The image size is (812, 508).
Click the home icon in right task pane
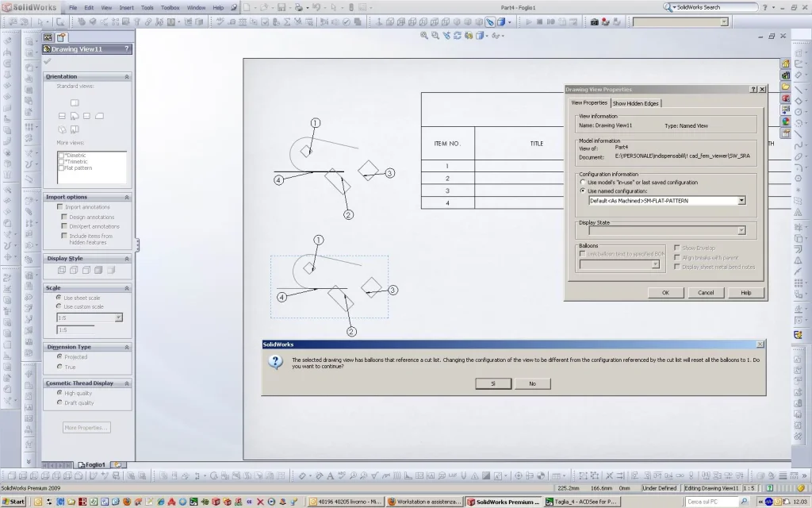(x=786, y=63)
